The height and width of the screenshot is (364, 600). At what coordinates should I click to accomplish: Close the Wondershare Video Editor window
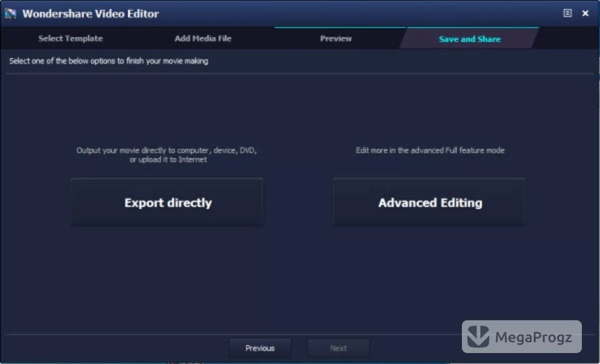pos(585,13)
